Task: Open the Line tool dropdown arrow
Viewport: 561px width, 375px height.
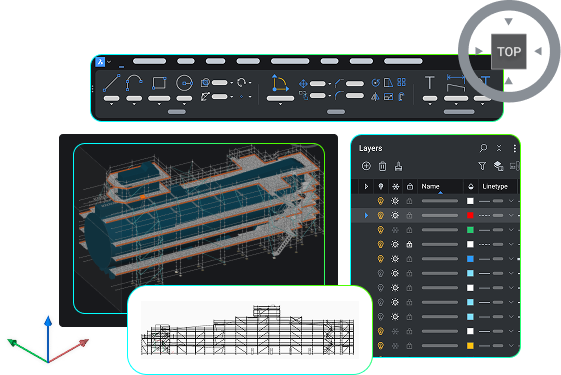Action: (x=111, y=104)
